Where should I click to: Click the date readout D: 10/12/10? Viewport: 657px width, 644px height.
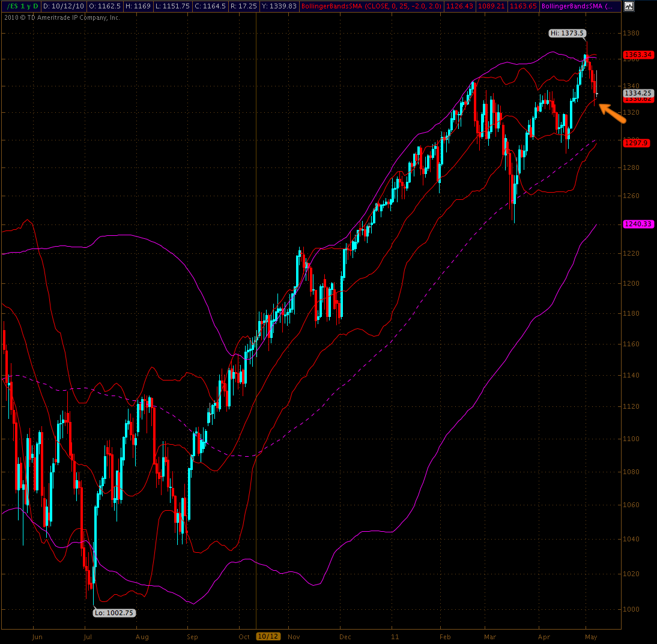pos(64,6)
